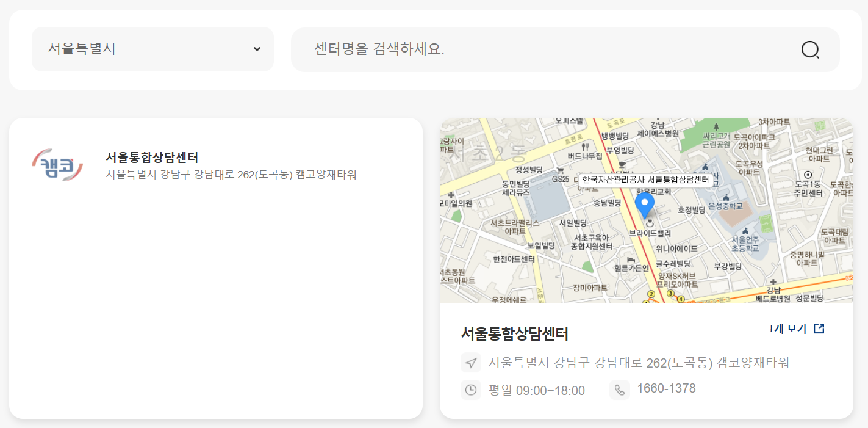Click the 캠코 logo in center list
Viewport: 868px width, 428px height.
click(57, 165)
